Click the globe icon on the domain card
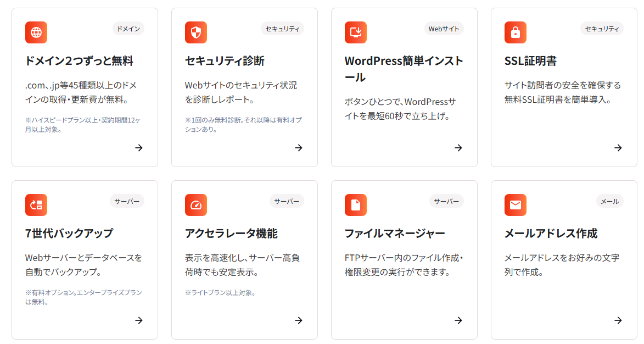 (x=36, y=32)
